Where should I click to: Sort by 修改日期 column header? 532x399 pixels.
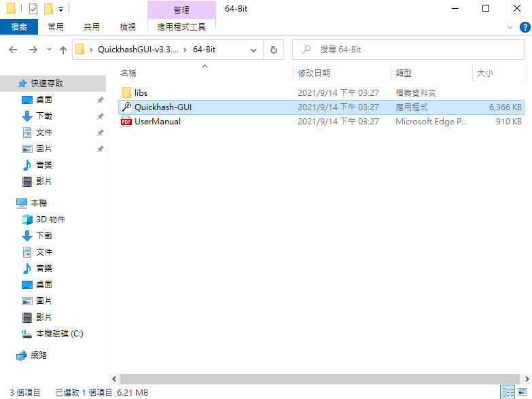point(313,73)
